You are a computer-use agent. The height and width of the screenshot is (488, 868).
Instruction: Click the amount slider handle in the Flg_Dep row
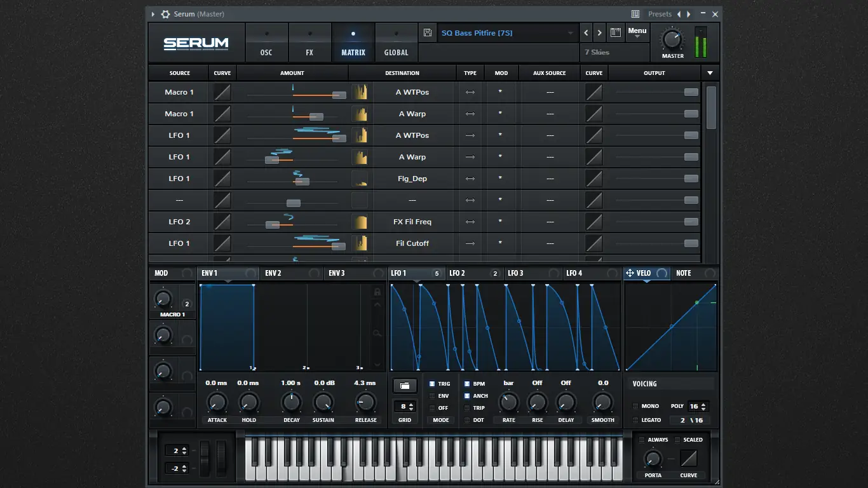[x=302, y=181]
